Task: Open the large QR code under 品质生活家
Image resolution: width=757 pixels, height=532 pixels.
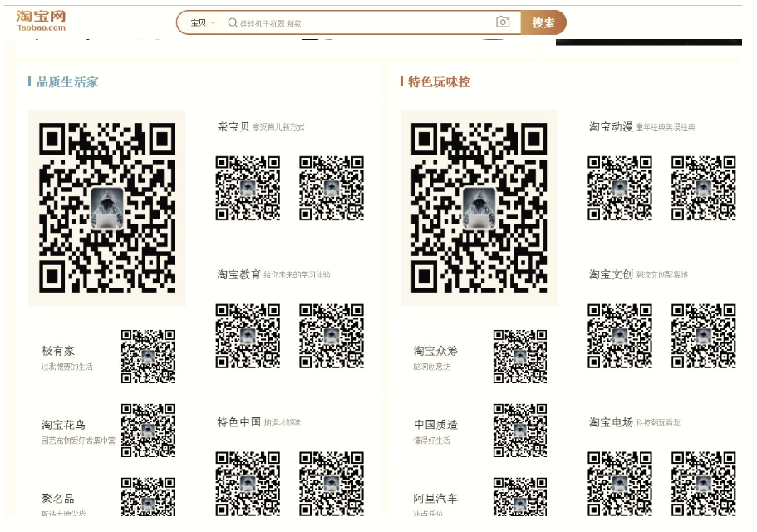Action: pyautogui.click(x=106, y=208)
